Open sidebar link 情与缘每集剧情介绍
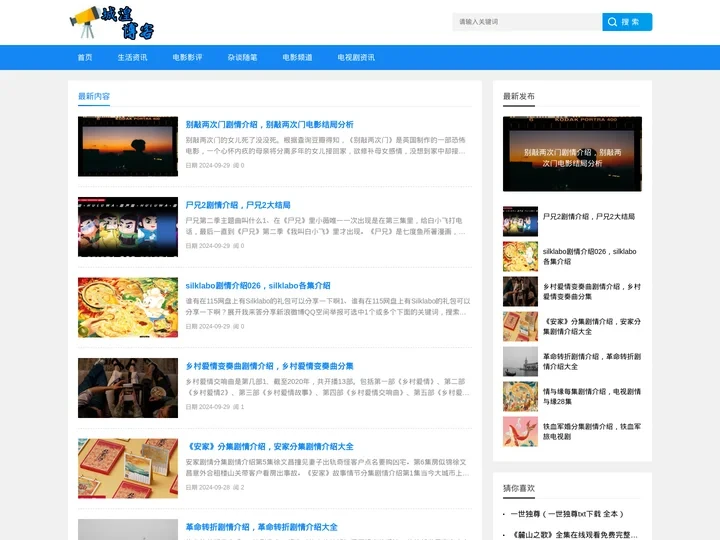 (592, 396)
